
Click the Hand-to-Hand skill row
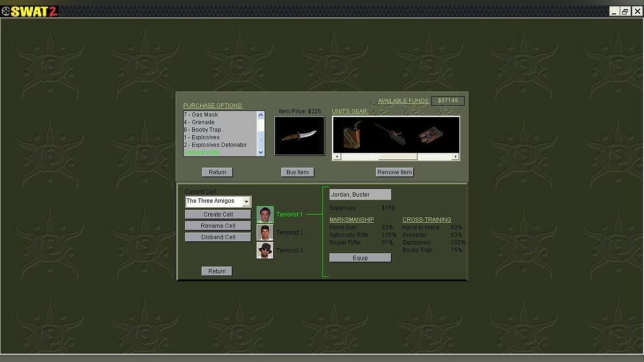(x=433, y=227)
